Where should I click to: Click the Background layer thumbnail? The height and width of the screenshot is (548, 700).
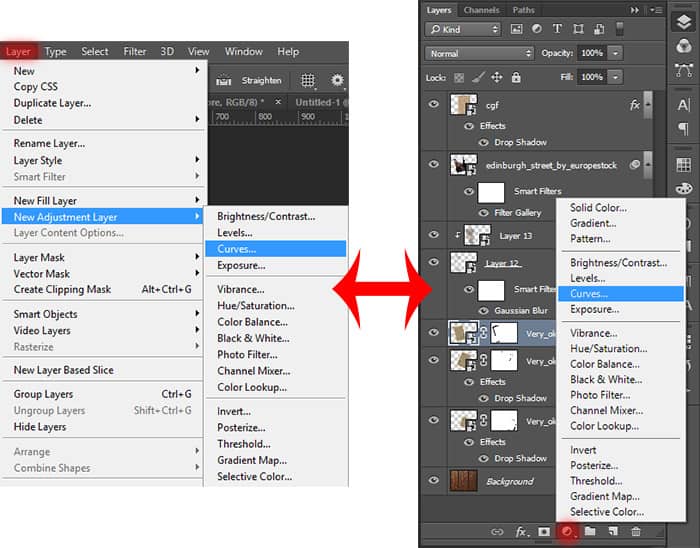(x=463, y=481)
